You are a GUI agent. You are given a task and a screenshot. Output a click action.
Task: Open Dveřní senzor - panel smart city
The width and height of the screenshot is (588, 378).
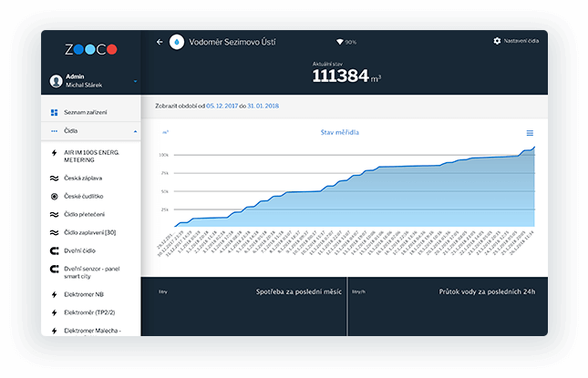coord(91,272)
